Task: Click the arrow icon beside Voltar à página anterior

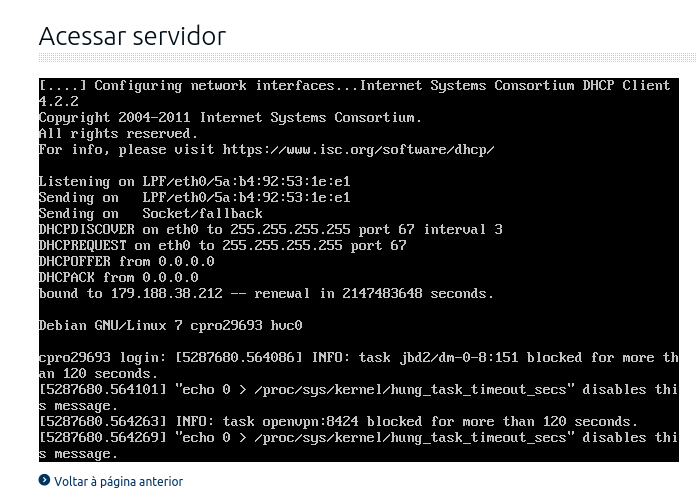Action: coord(44,480)
